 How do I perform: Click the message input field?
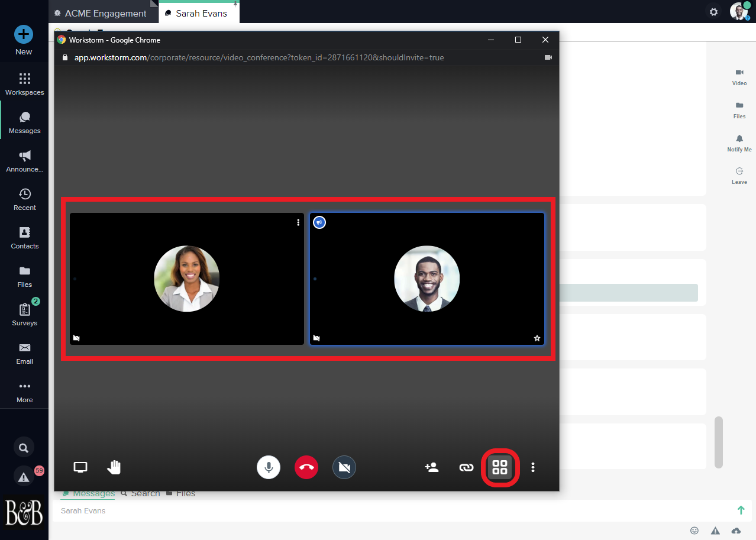390,510
